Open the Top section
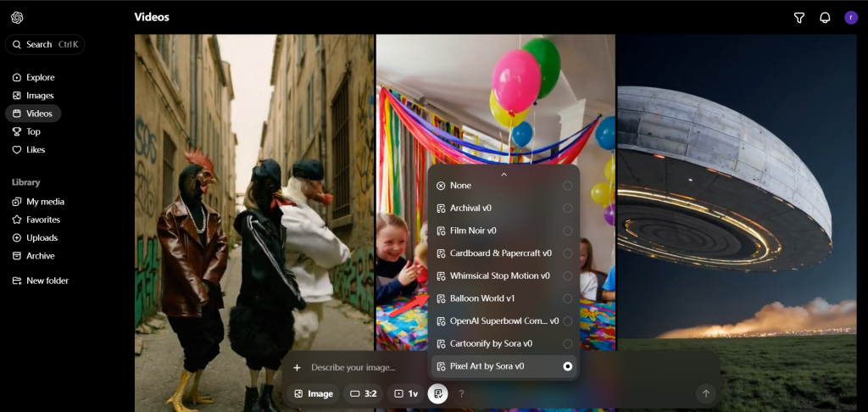The image size is (868, 412). click(26, 131)
